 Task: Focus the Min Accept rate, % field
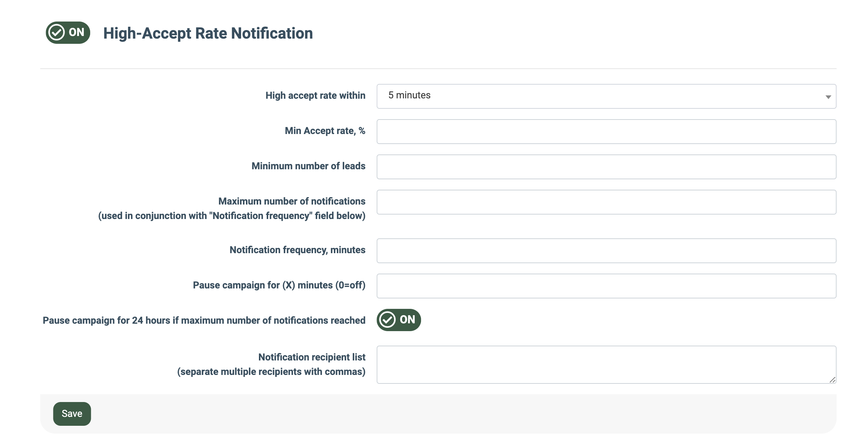(x=606, y=131)
